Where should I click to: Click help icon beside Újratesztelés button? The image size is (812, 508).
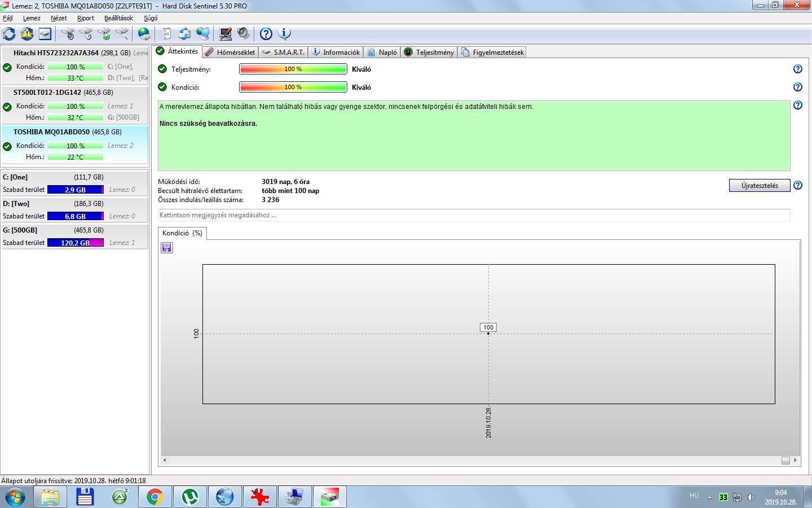pyautogui.click(x=797, y=185)
